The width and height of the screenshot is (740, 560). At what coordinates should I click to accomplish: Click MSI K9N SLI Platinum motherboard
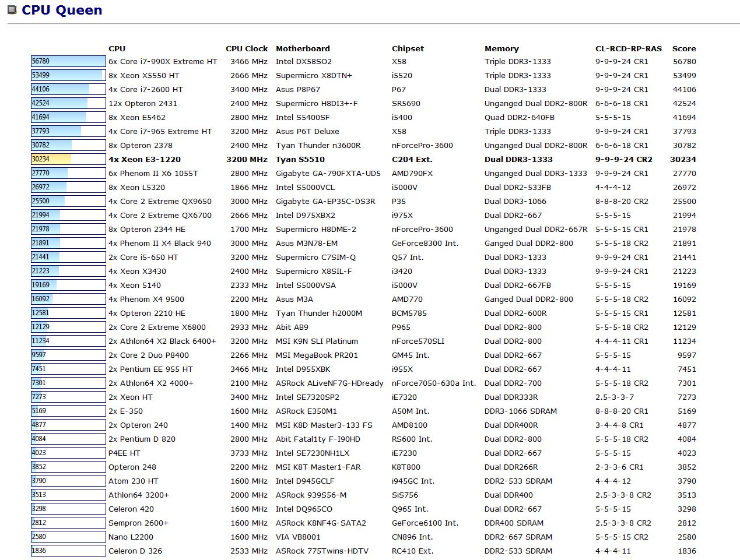click(317, 341)
